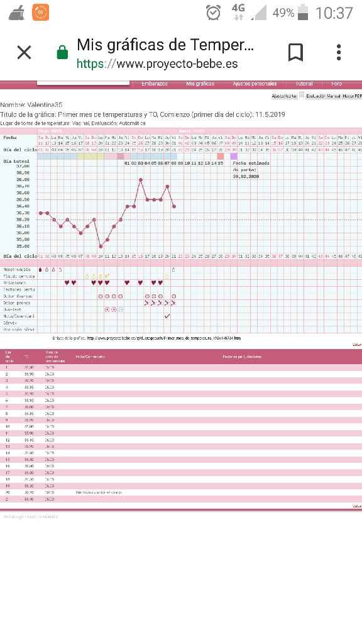Image resolution: width=362 pixels, height=644 pixels.
Task: Click the Hacer PDF button
Action: (x=352, y=96)
